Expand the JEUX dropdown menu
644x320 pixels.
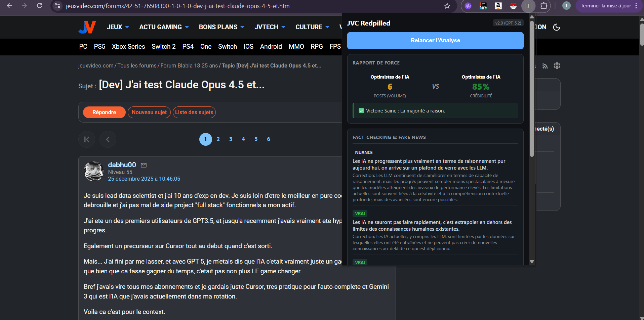[118, 27]
